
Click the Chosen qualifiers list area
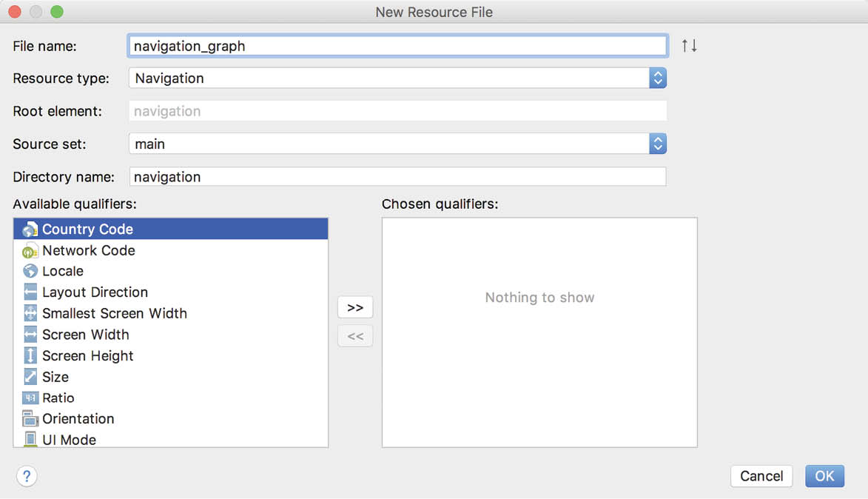click(x=539, y=332)
